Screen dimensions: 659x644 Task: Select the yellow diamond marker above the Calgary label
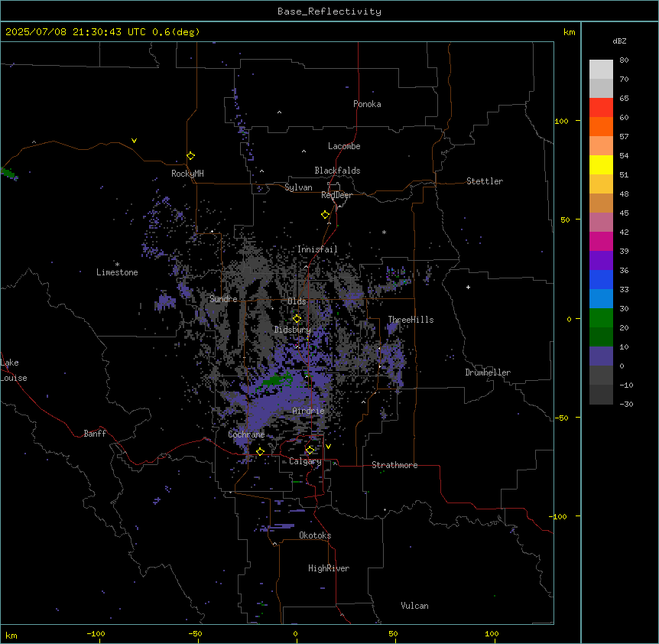click(310, 450)
